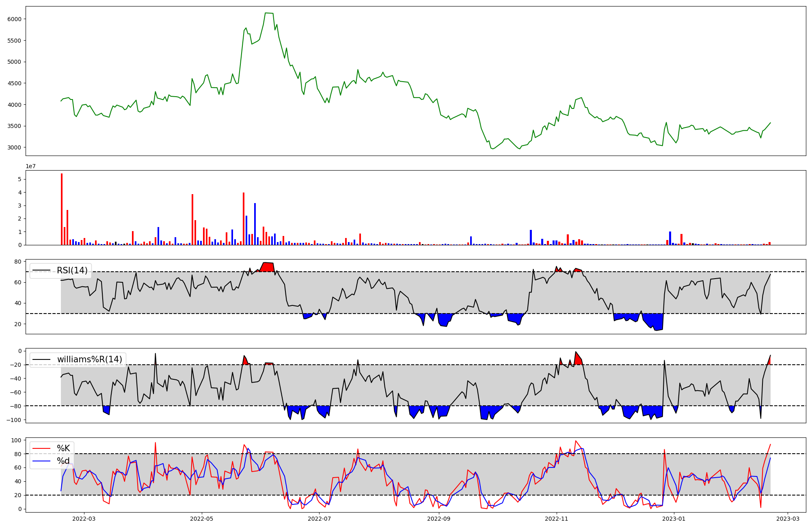
Task: Click the red %K legend line swatch
Action: click(x=41, y=448)
